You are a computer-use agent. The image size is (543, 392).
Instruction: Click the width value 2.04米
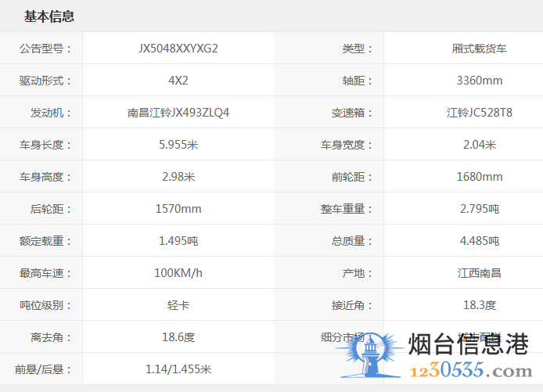coord(480,145)
